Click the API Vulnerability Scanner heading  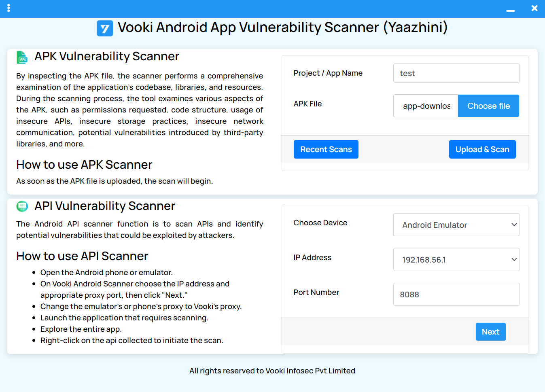tap(105, 206)
